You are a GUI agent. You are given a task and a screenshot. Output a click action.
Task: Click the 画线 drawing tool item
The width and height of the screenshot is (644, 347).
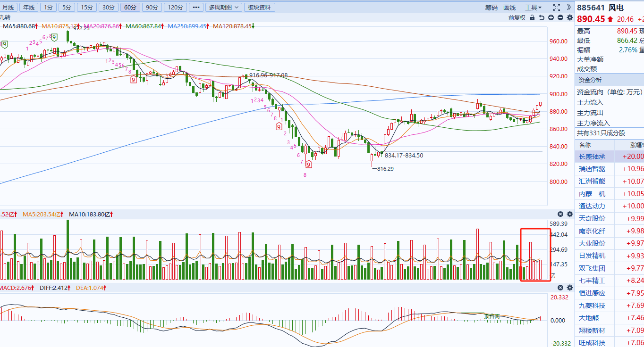[509, 8]
